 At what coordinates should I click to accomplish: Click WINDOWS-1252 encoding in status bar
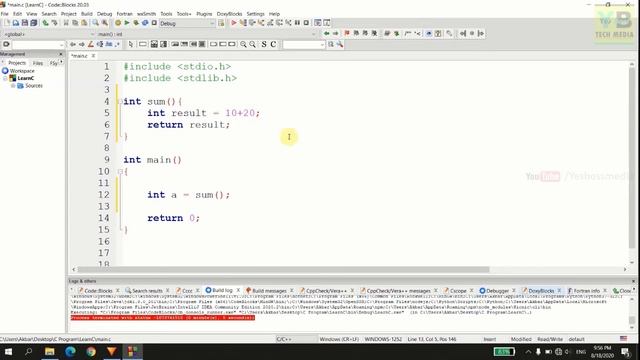[x=383, y=339]
